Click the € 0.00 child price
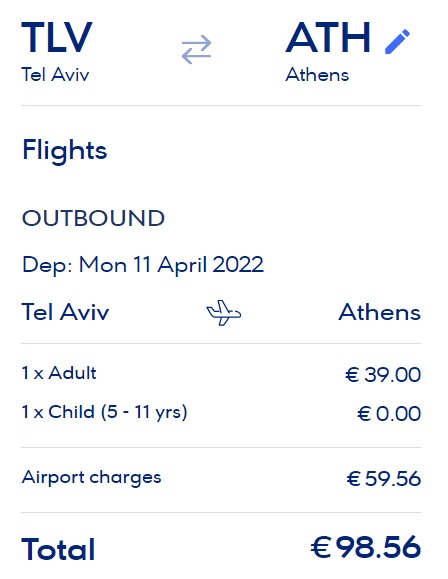This screenshot has height=579, width=448. tap(389, 413)
